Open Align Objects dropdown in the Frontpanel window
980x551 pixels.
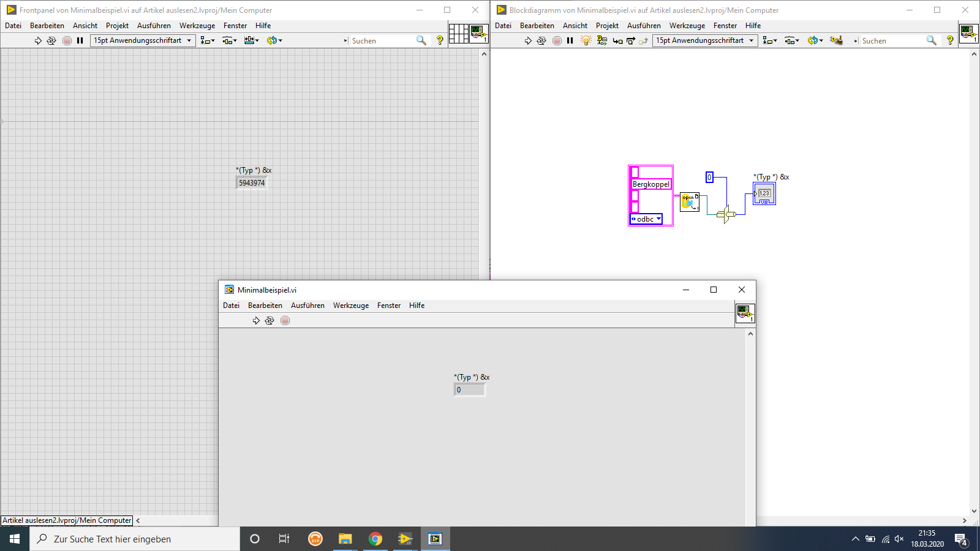208,40
